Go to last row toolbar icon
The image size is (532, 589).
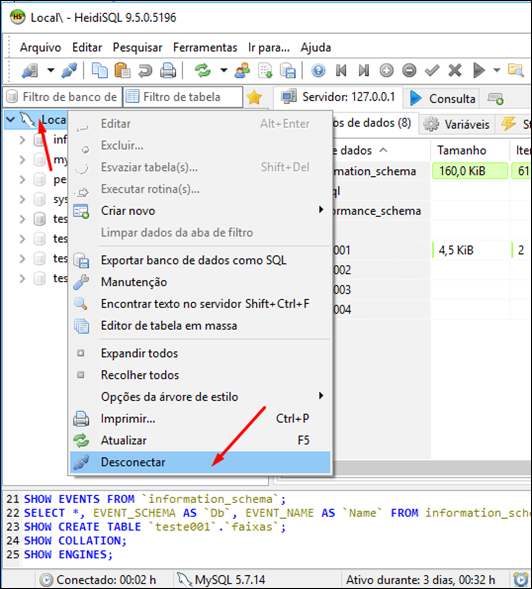[x=364, y=70]
